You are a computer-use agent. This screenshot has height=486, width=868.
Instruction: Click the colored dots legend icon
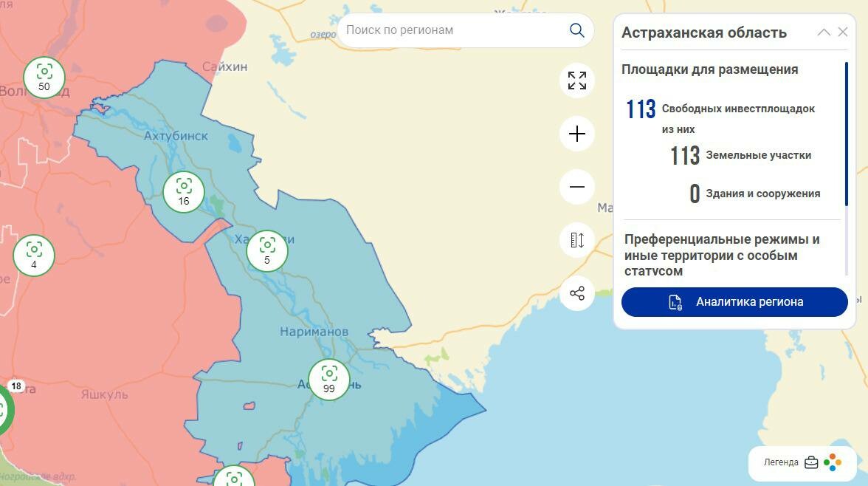tap(833, 462)
